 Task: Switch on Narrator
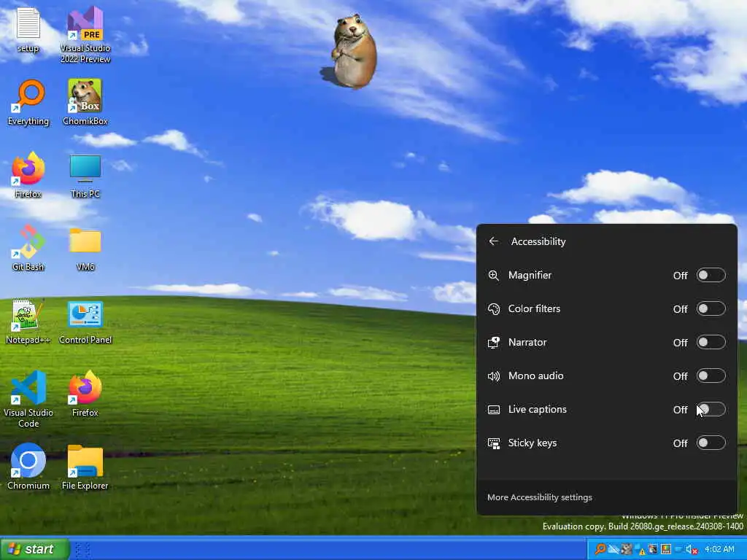711,343
